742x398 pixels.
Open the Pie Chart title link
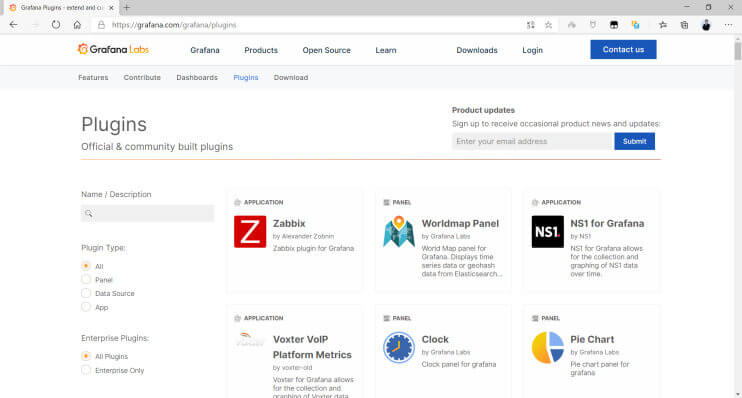(592, 339)
